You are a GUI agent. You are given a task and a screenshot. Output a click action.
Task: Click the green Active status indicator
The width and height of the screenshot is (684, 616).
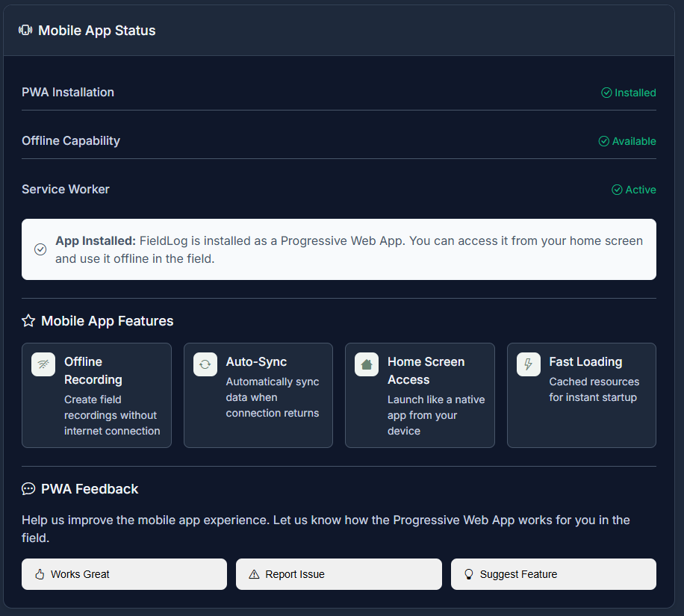click(633, 190)
